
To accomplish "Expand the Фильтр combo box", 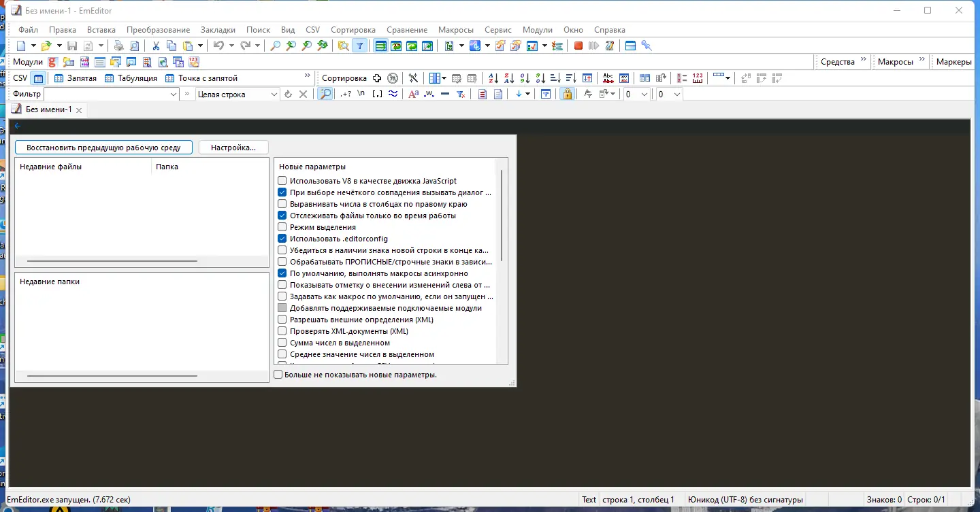I will (x=174, y=94).
